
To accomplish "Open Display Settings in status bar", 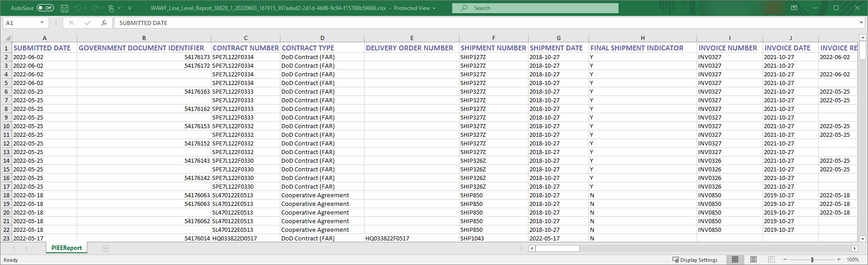I will pyautogui.click(x=695, y=260).
